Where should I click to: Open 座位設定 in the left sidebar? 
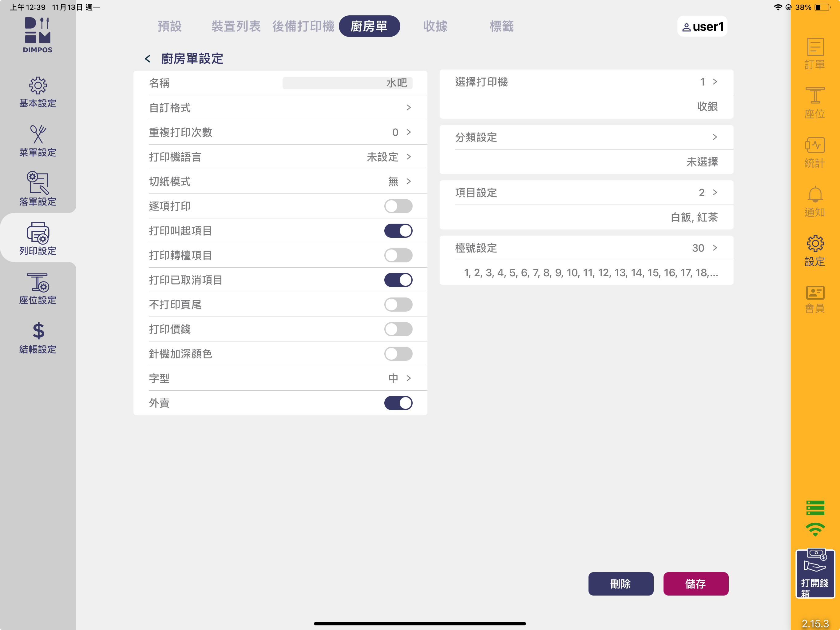[38, 289]
